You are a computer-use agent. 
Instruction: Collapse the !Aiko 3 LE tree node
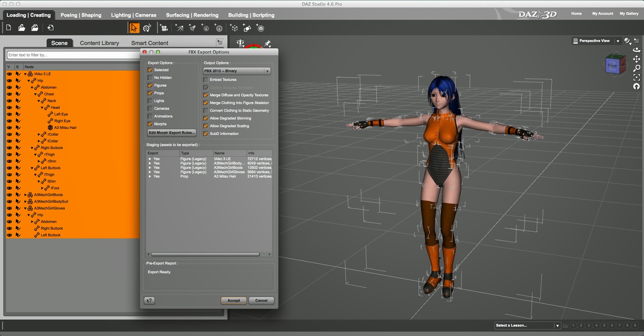tap(25, 74)
